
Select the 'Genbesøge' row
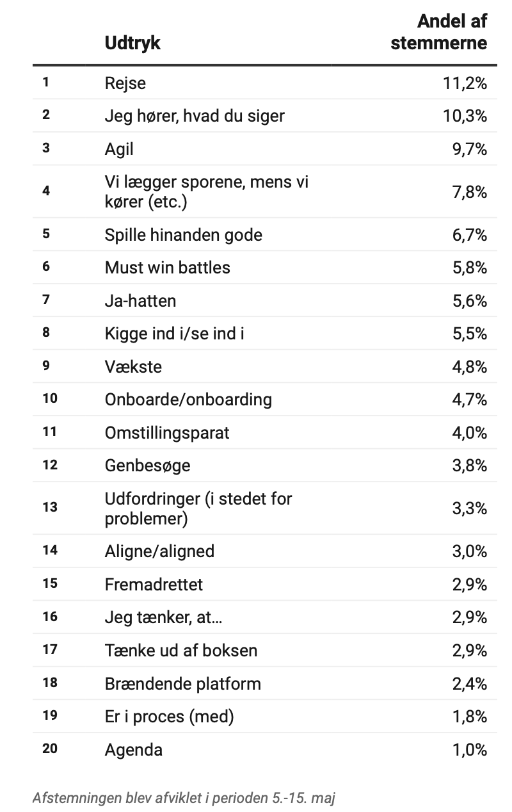pyautogui.click(x=147, y=466)
